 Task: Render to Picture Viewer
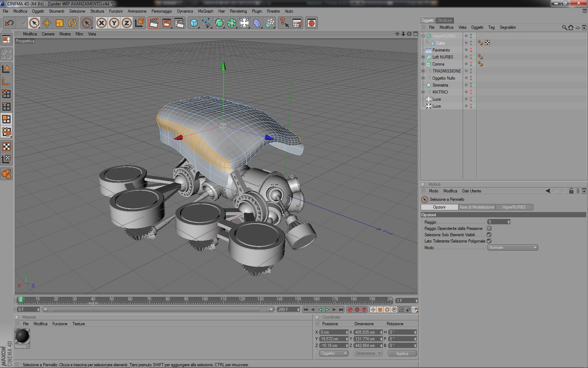click(x=167, y=23)
